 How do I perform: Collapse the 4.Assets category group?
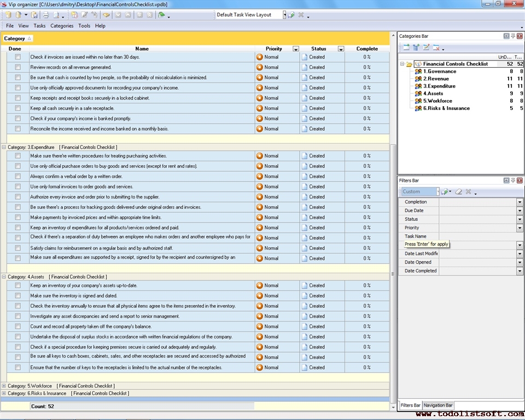(x=4, y=277)
